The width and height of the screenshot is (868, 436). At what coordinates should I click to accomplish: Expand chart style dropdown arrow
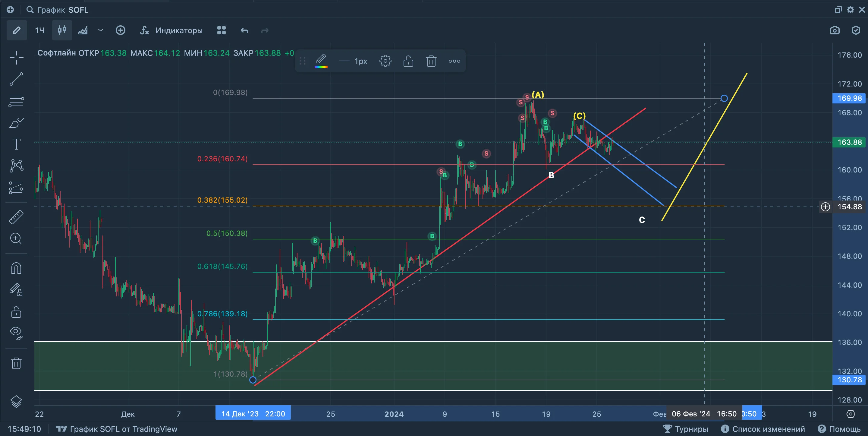tap(100, 30)
